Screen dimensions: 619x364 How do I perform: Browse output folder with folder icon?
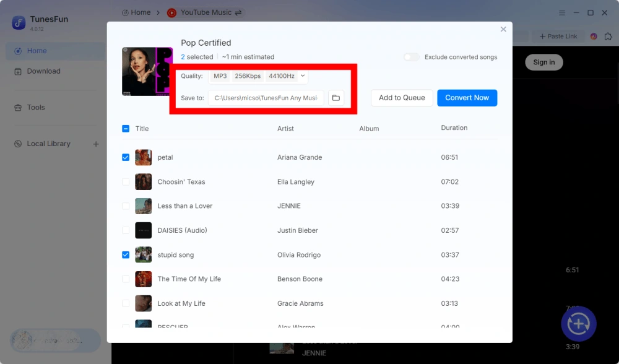click(336, 98)
